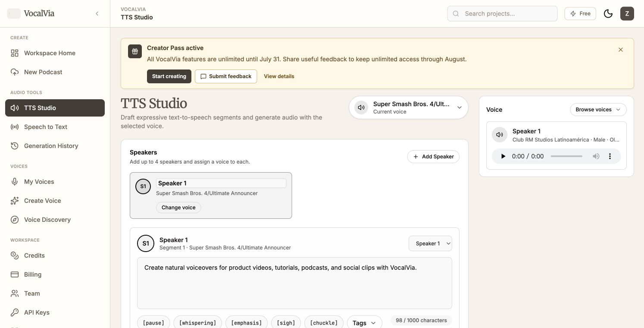Play the voice preview audio
644x328 pixels.
pos(503,156)
